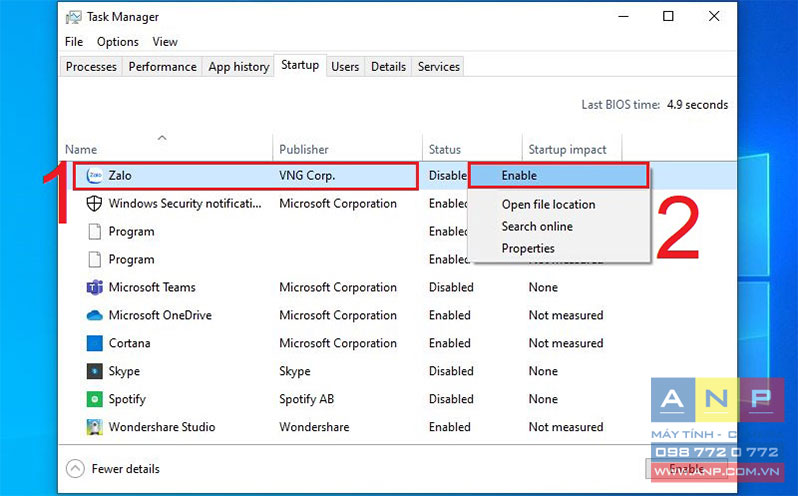Click the Spotify green icon
800x496 pixels.
tap(94, 399)
